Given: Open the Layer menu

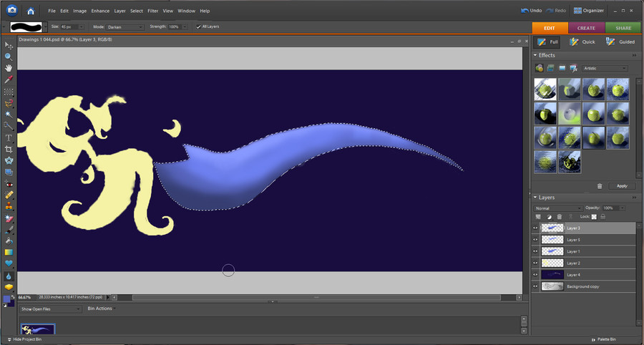Looking at the screenshot, I should click(x=120, y=11).
